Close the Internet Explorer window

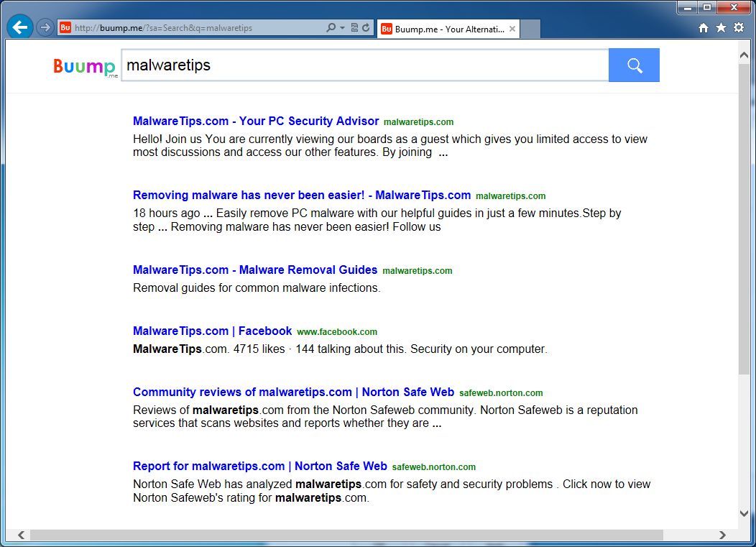pyautogui.click(x=734, y=7)
